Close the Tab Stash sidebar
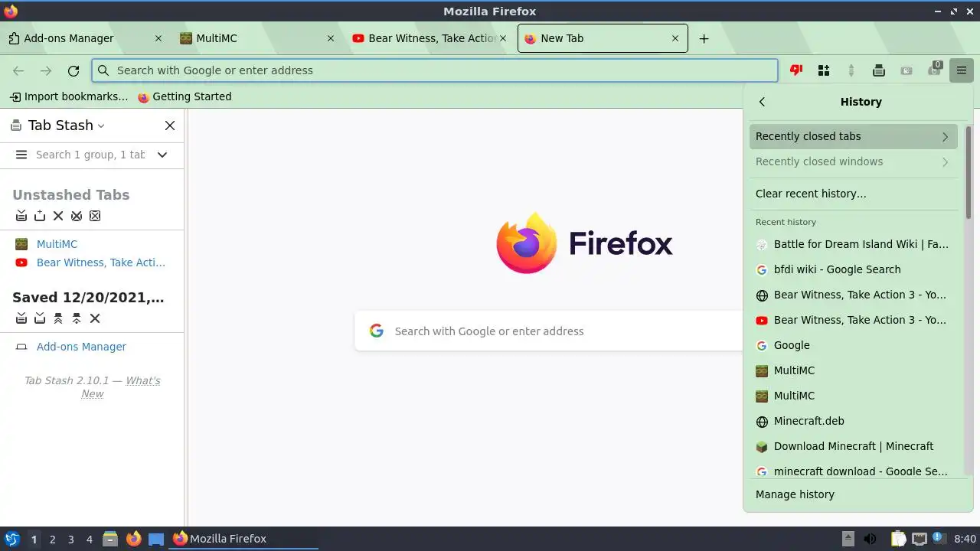 pos(170,126)
